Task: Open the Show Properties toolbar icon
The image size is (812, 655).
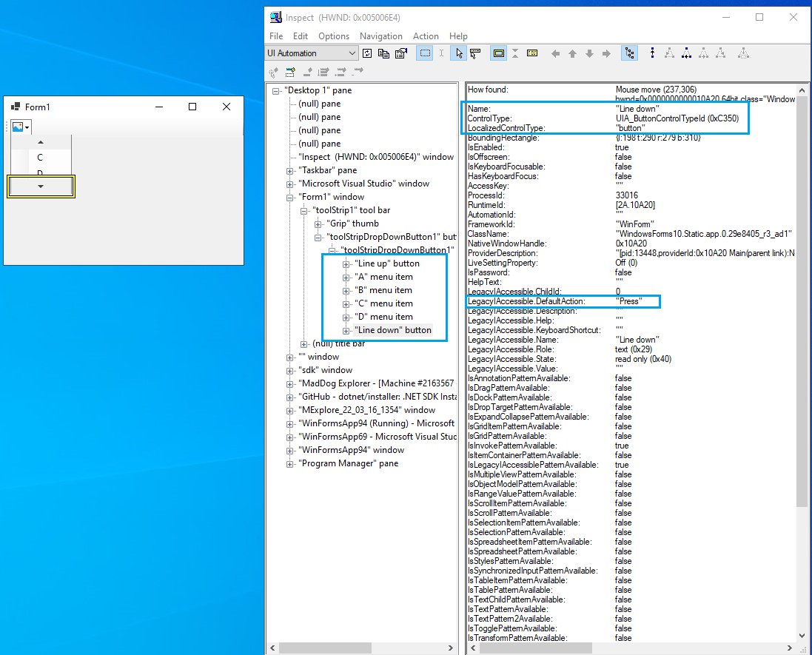Action: 402,53
